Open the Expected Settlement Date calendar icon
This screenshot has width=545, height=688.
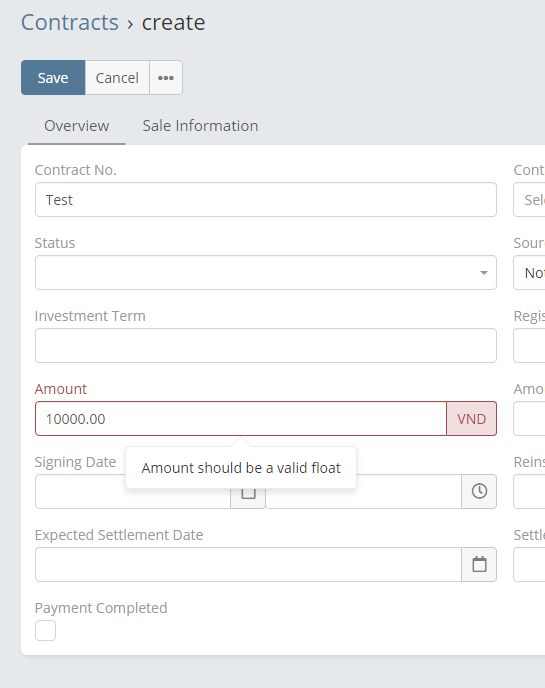coord(479,564)
